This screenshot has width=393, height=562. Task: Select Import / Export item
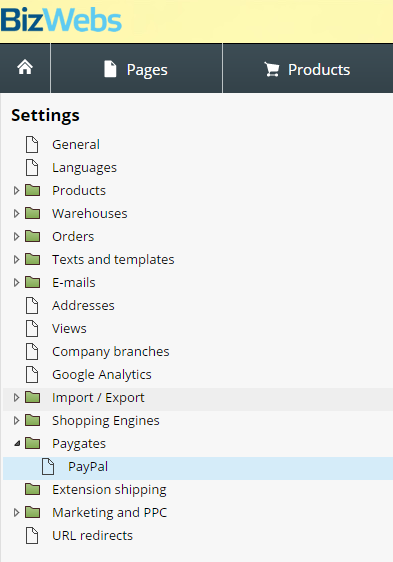tap(98, 397)
